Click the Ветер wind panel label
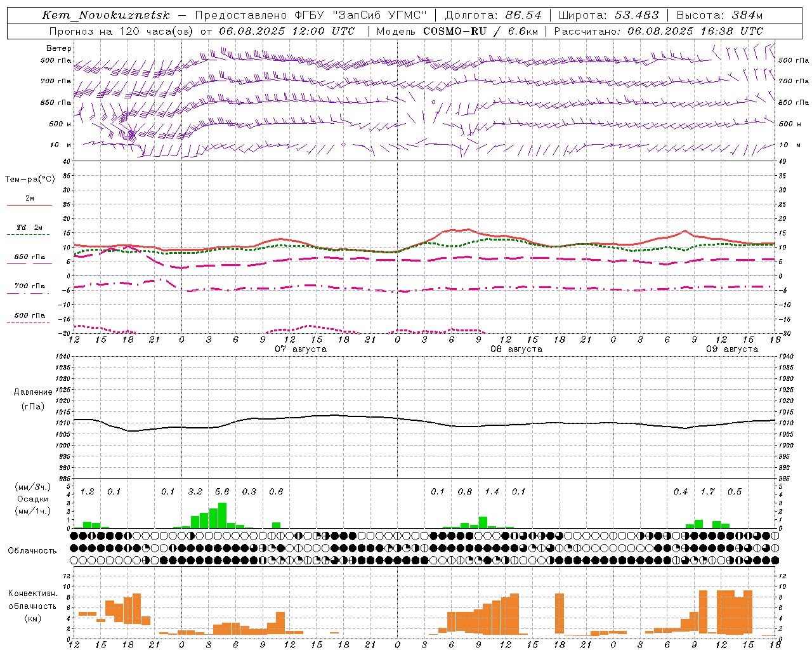This screenshot has width=812, height=650. pos(59,48)
